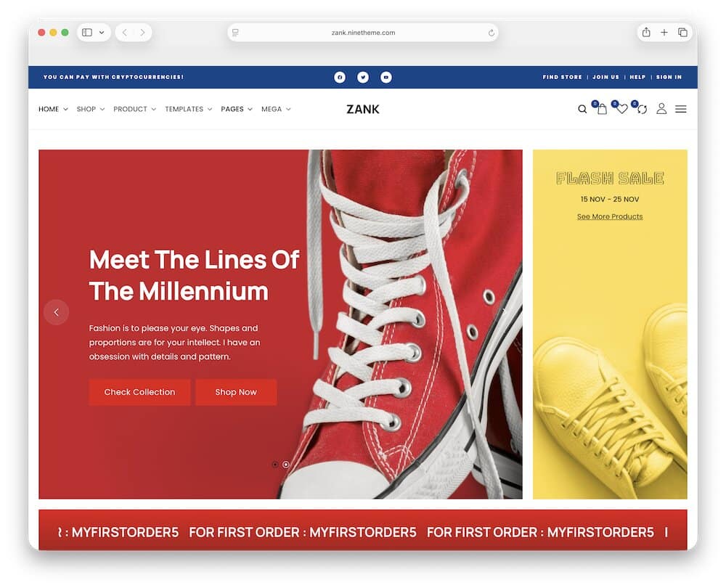726x588 pixels.
Task: Select second slider pagination dot
Action: (286, 465)
